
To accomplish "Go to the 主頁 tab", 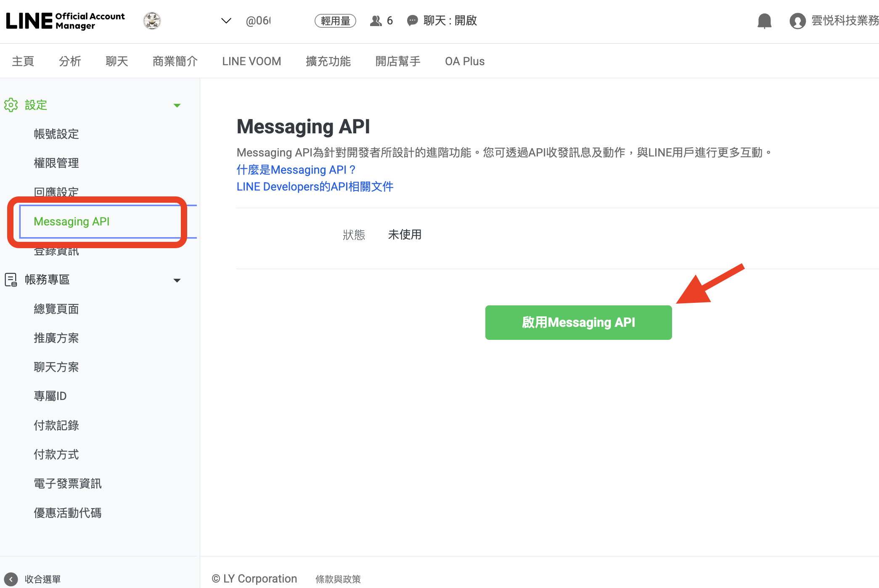I will pyautogui.click(x=23, y=61).
